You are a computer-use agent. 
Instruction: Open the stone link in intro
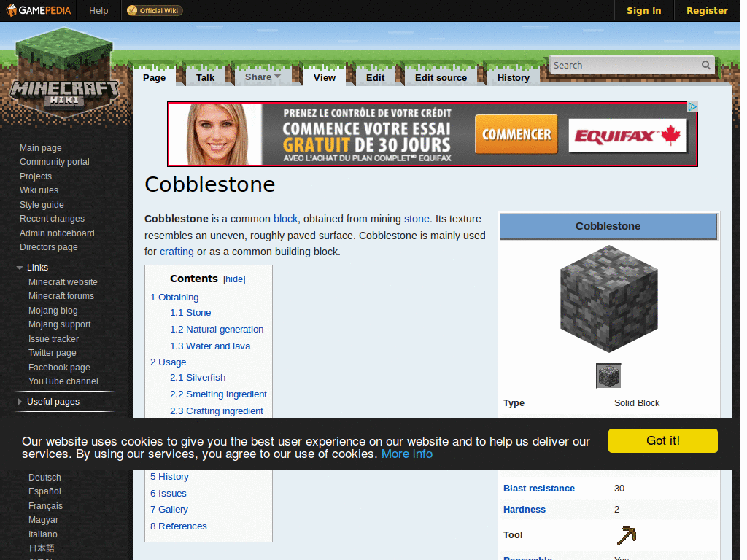click(417, 219)
